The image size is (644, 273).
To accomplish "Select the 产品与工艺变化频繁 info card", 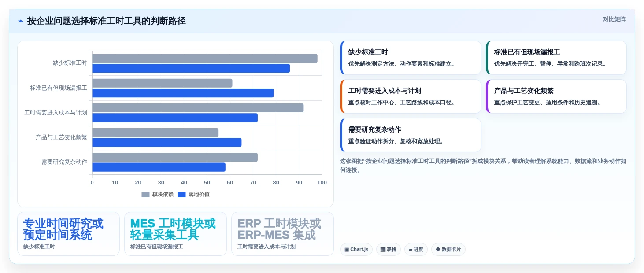I will (556, 96).
